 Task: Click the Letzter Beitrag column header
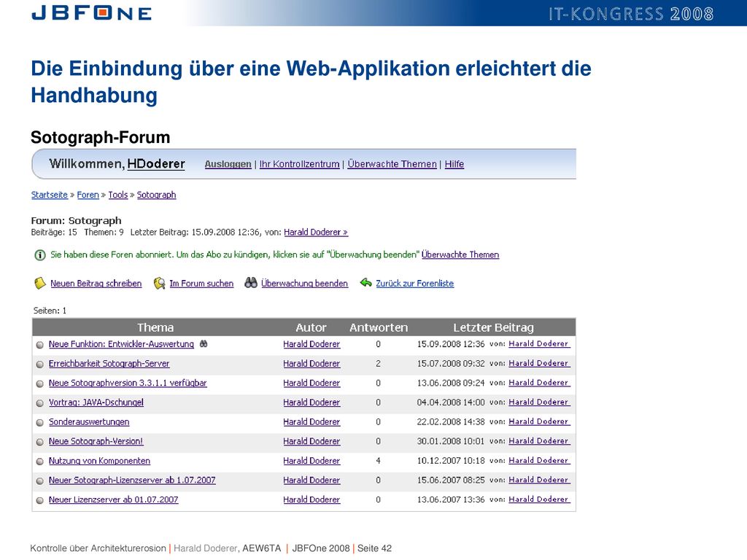(493, 327)
